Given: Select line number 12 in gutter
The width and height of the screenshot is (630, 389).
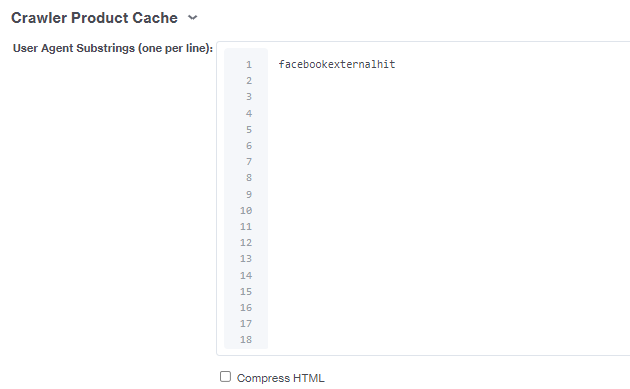Looking at the screenshot, I should (x=246, y=243).
